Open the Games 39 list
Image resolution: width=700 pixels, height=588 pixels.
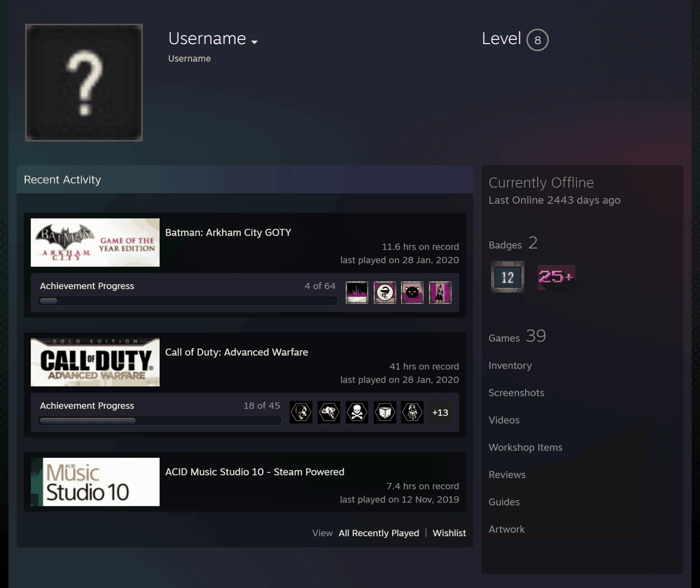517,336
